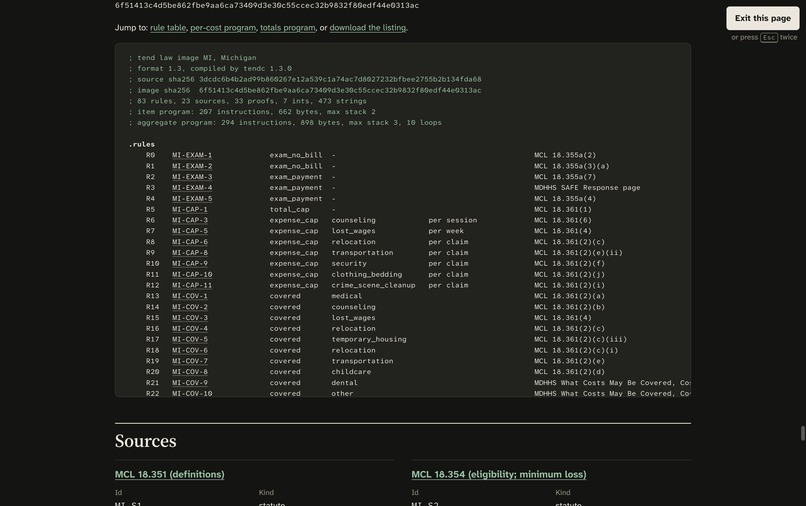
Task: Jump to the rule table link
Action: pos(168,28)
